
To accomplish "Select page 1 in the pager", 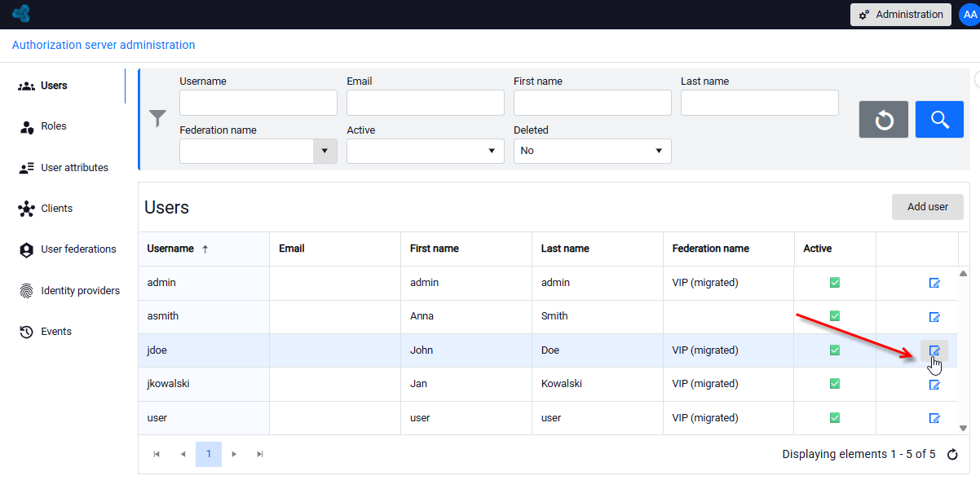I will pyautogui.click(x=209, y=454).
